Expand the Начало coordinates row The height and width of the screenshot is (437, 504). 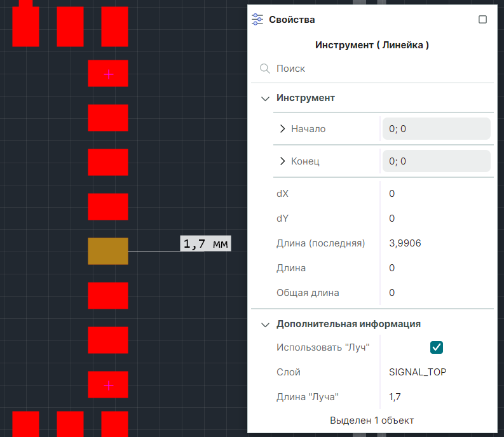pyautogui.click(x=282, y=129)
